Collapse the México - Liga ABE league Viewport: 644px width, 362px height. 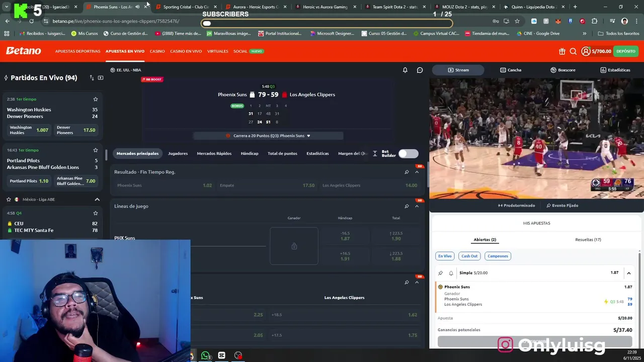pos(97,200)
